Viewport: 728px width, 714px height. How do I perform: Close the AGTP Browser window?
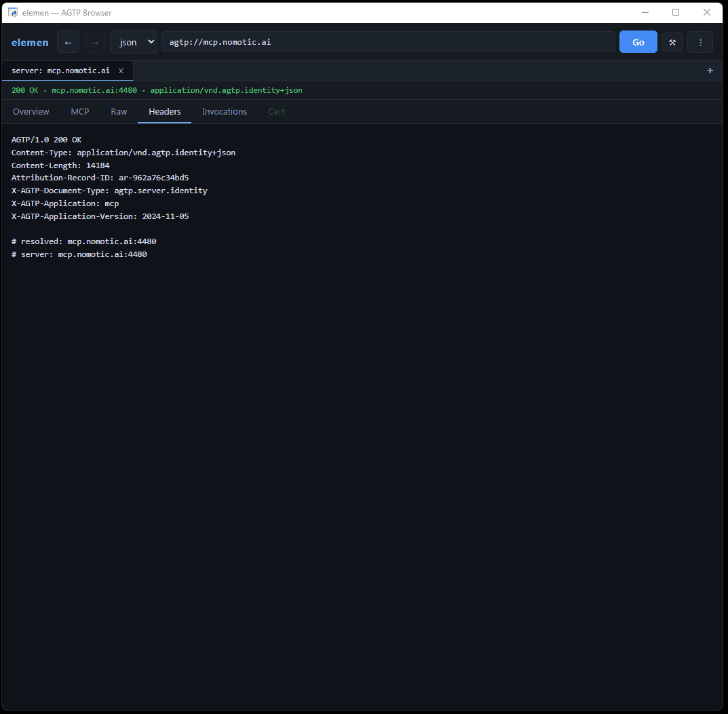[x=707, y=12]
